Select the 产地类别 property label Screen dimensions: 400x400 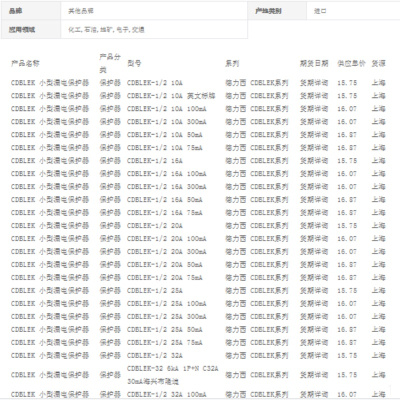click(268, 11)
